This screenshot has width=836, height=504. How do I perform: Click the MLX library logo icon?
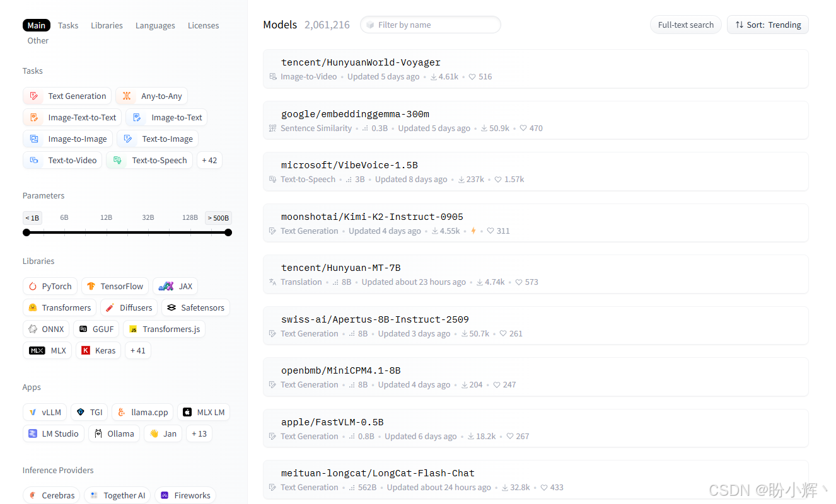coord(37,351)
